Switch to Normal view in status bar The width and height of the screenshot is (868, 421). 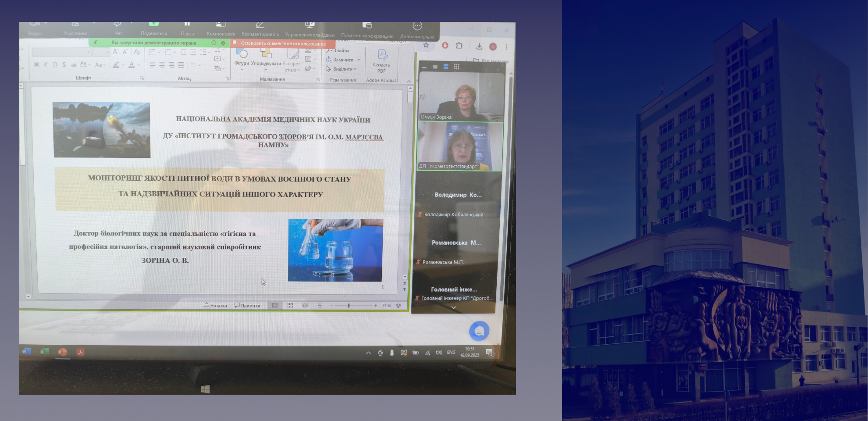point(275,305)
